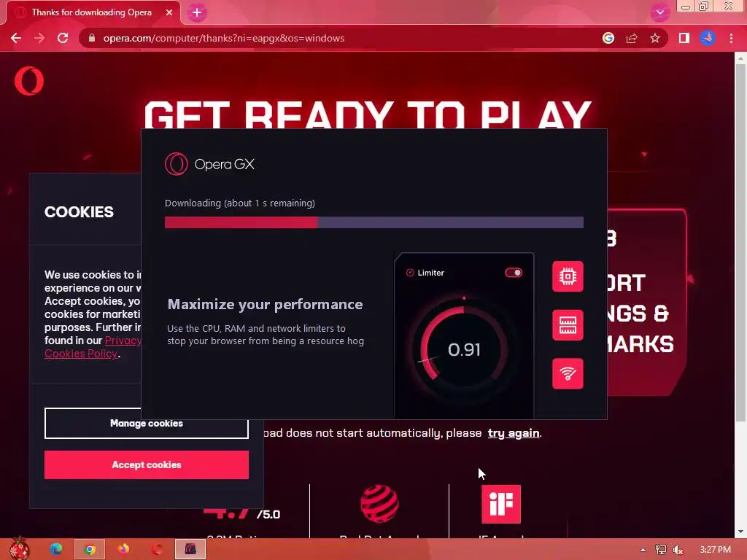Open the network tray icon
Screen dimensions: 747x560
661,550
